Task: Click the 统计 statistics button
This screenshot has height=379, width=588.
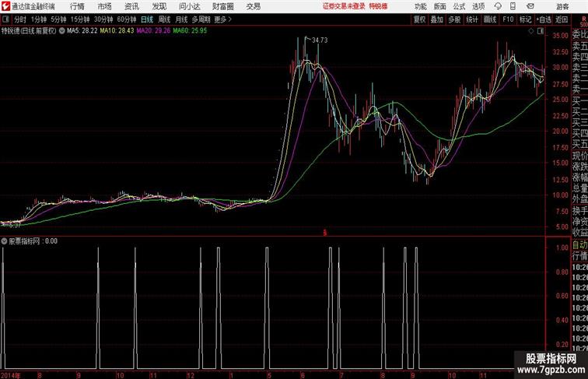Action: pos(472,19)
